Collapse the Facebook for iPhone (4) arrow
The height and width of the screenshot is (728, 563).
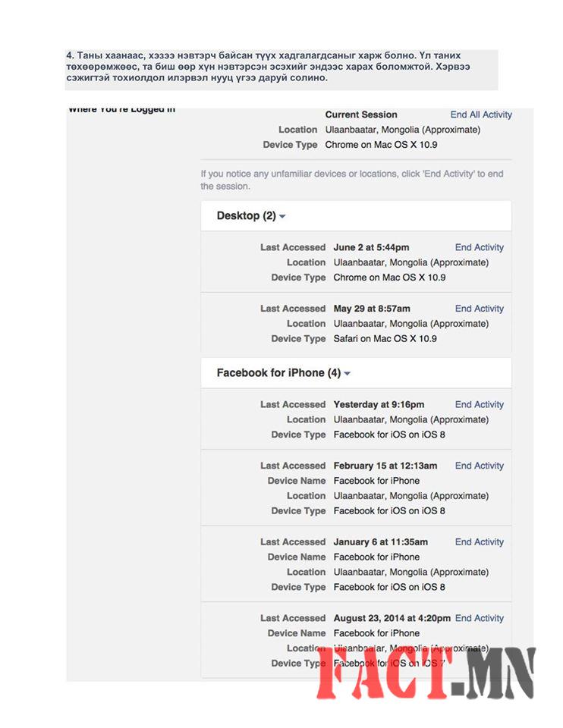347,374
